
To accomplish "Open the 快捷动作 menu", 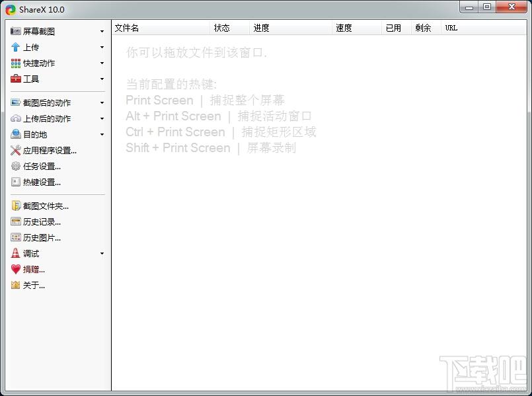I will (39, 63).
